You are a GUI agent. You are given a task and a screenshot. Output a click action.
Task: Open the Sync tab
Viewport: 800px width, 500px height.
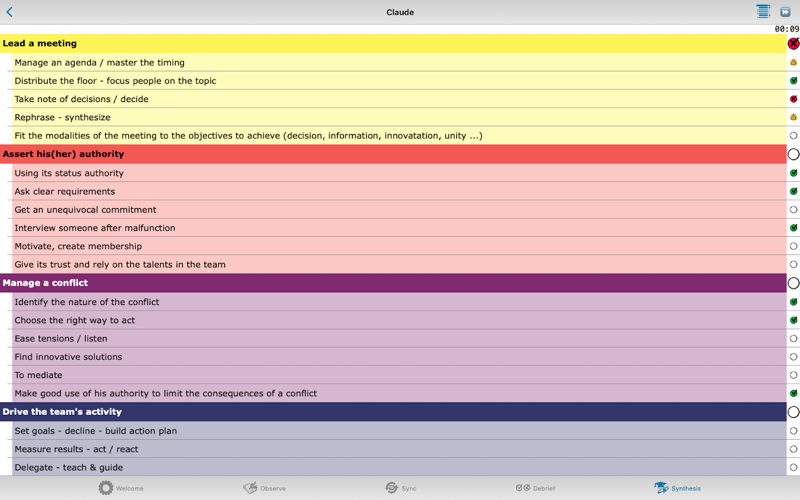pyautogui.click(x=401, y=488)
